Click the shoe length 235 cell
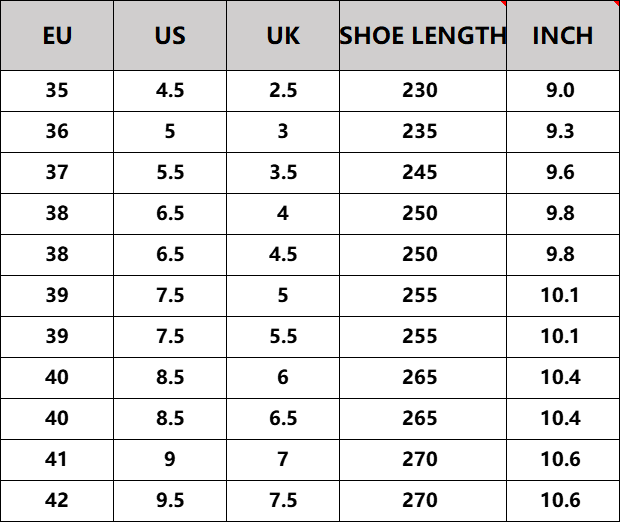 point(420,132)
